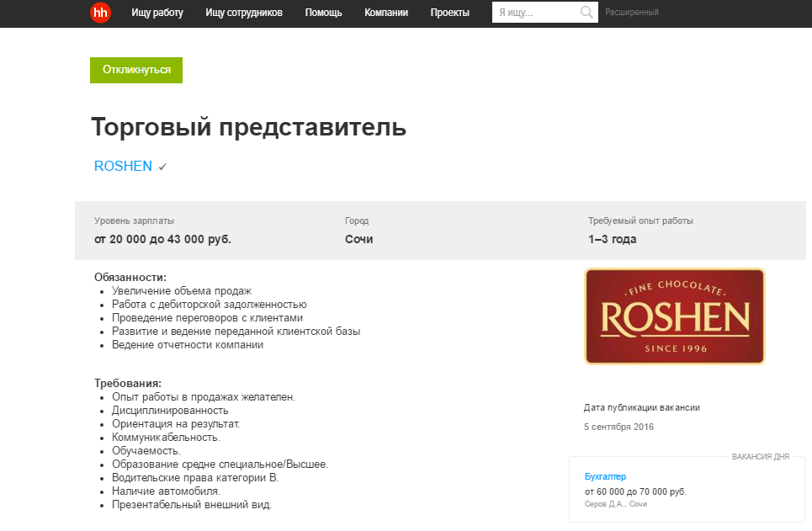
Task: Click the required experience value 1–3 года
Action: (x=612, y=239)
